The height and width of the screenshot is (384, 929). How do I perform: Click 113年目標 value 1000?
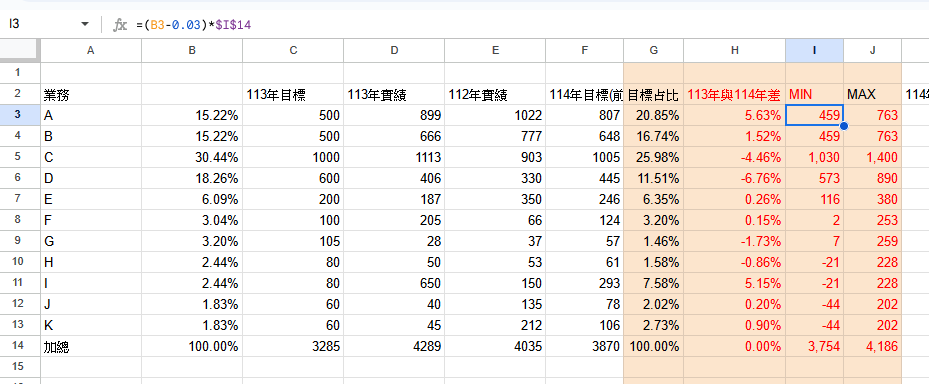(293, 158)
